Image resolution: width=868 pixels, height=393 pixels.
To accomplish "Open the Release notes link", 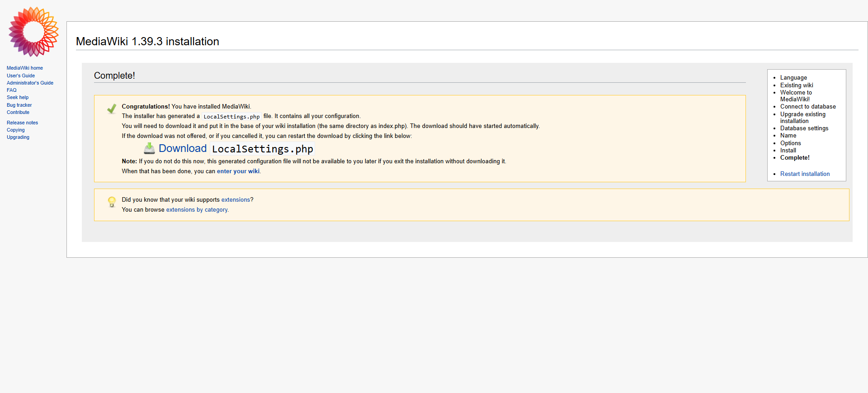I will coord(23,123).
